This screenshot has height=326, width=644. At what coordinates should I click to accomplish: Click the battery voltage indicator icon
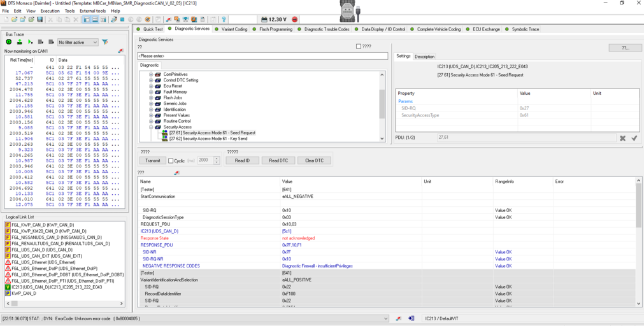click(x=264, y=19)
